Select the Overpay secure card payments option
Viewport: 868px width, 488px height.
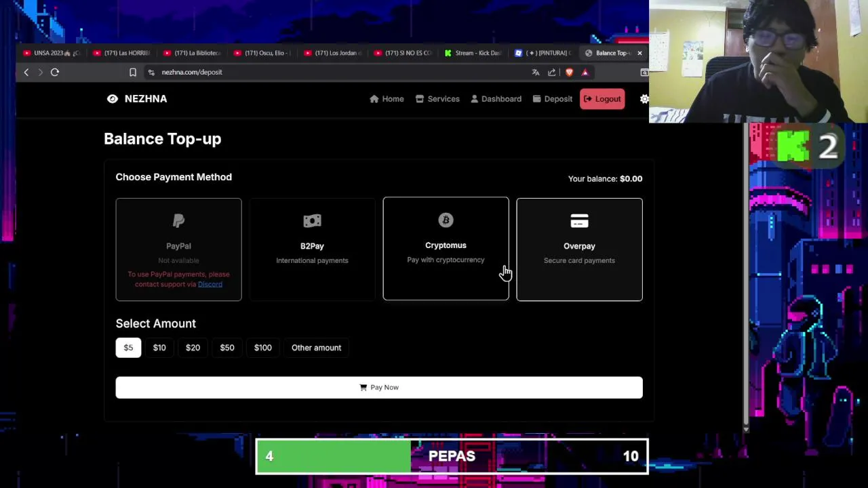click(579, 249)
